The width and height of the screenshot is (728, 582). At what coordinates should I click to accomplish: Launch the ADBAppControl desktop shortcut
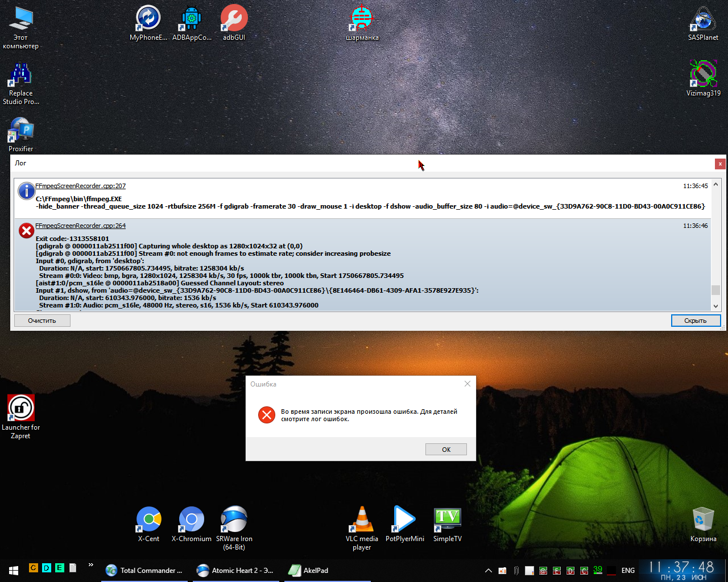pyautogui.click(x=192, y=23)
